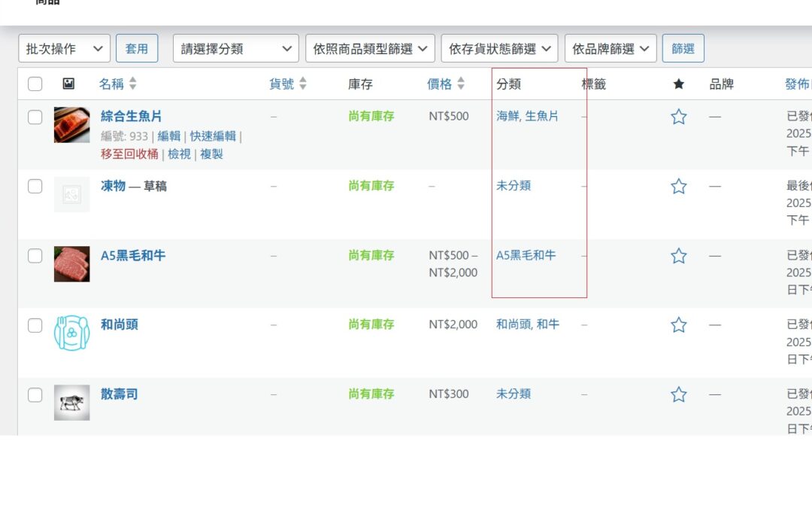The height and width of the screenshot is (508, 812).
Task: Open the 散壽司 product title
Action: point(119,394)
